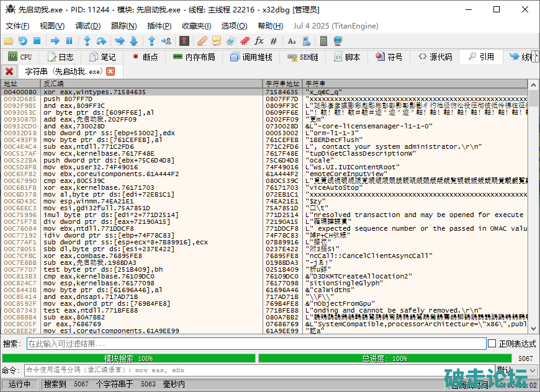Enable the 正则表达式 checkbox

[492, 344]
